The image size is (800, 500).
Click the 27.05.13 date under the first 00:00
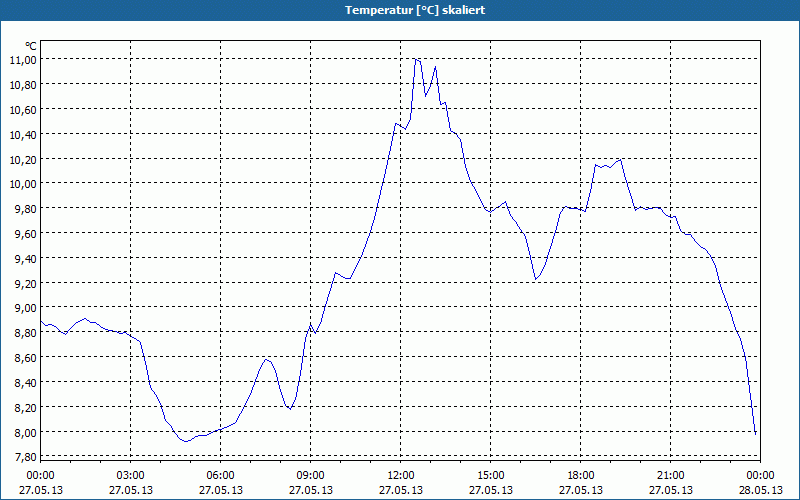coord(40,490)
